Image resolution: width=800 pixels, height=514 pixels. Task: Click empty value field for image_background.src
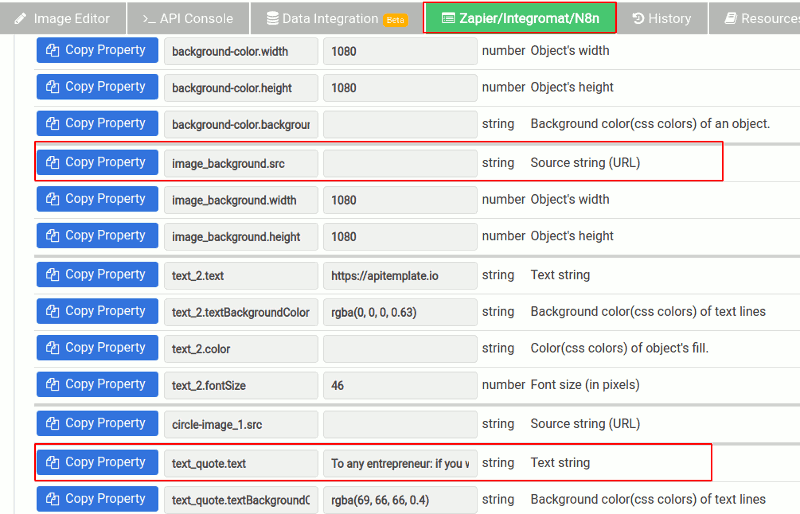(400, 163)
